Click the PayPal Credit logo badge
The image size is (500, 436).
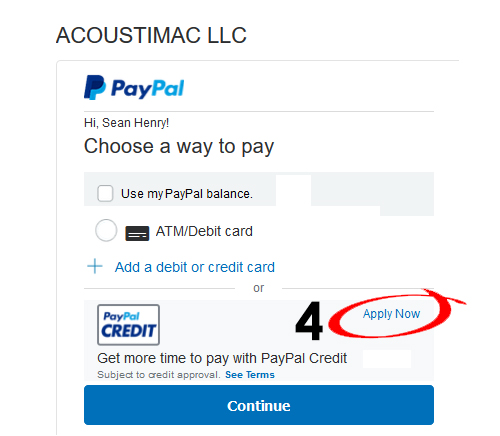coord(128,325)
